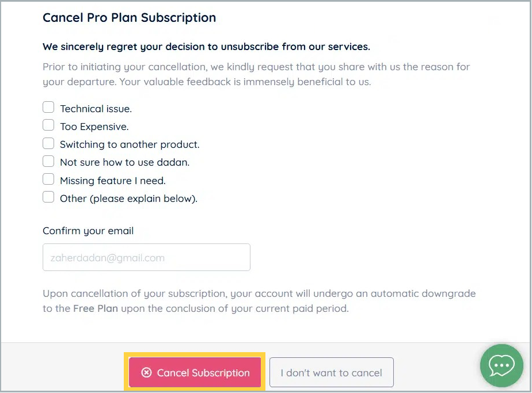532x393 pixels.
Task: Click the 'Other (please explain below).' label text
Action: [x=128, y=199]
